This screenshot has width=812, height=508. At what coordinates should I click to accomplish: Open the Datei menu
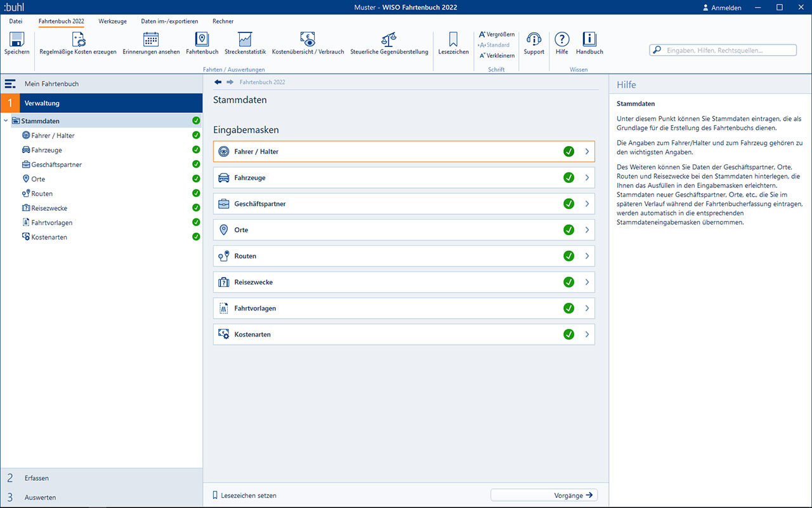click(15, 21)
